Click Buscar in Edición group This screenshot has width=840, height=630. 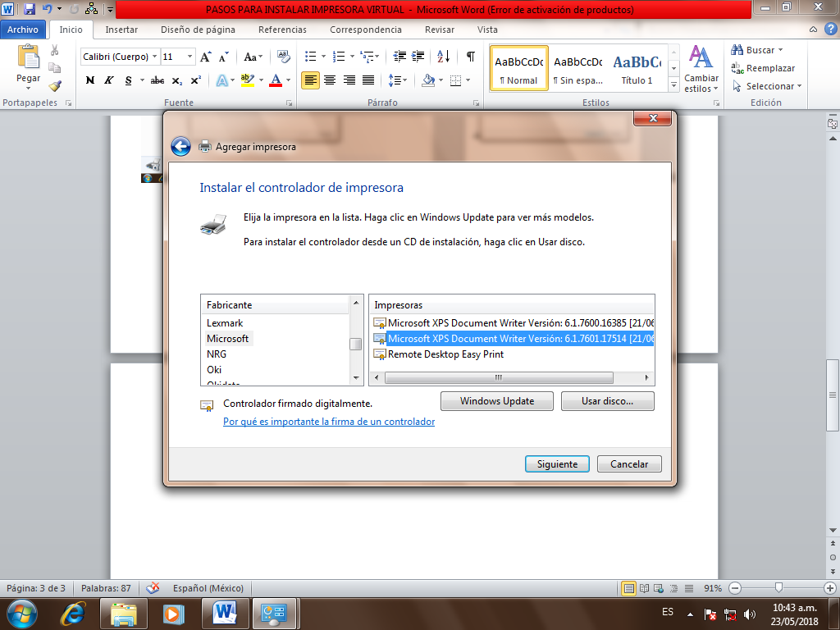(x=757, y=50)
